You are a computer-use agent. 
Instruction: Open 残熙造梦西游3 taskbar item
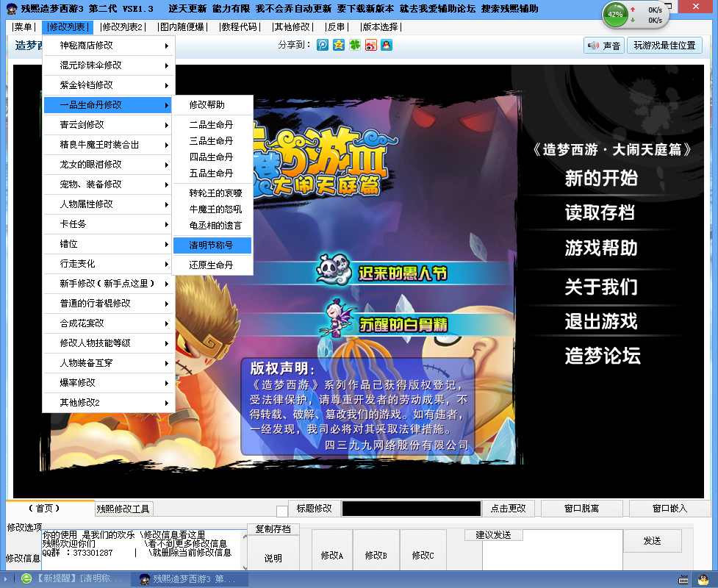[x=190, y=578]
